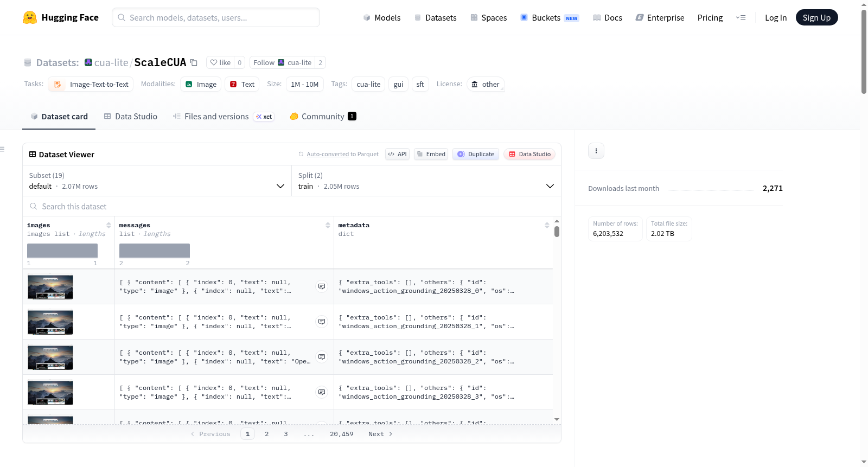This screenshot has width=868, height=467.
Task: Switch to the Dataset card tab
Action: coord(59,117)
